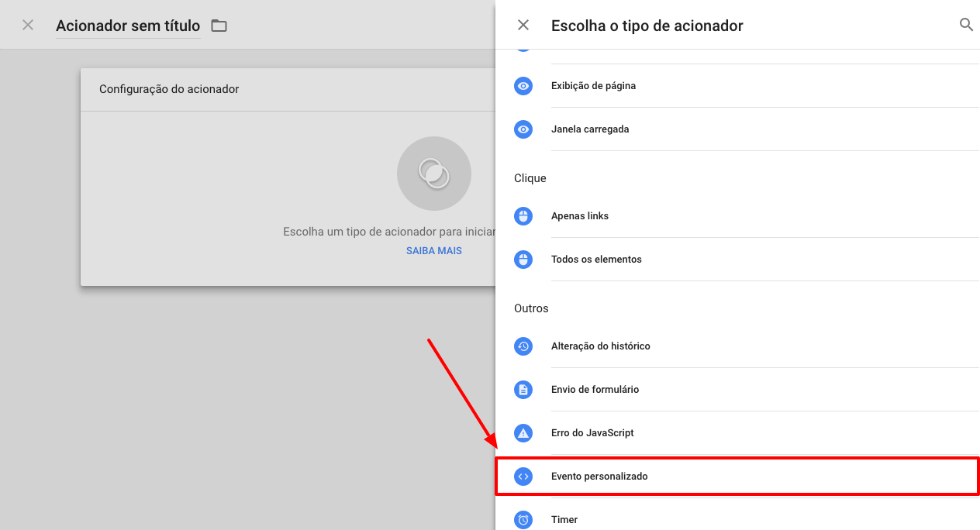Click the Timer alarm clock icon
Screen dimensions: 980x530
point(523,520)
